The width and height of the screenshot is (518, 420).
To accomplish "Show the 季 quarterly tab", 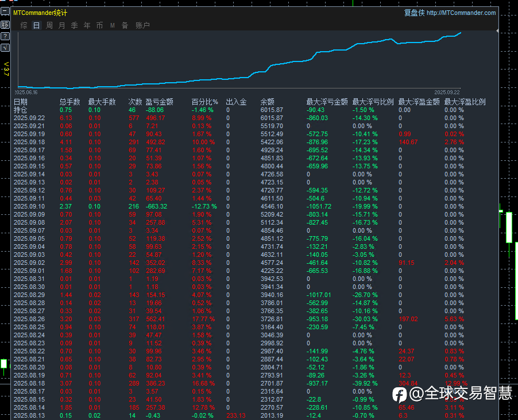I will pyautogui.click(x=74, y=25).
